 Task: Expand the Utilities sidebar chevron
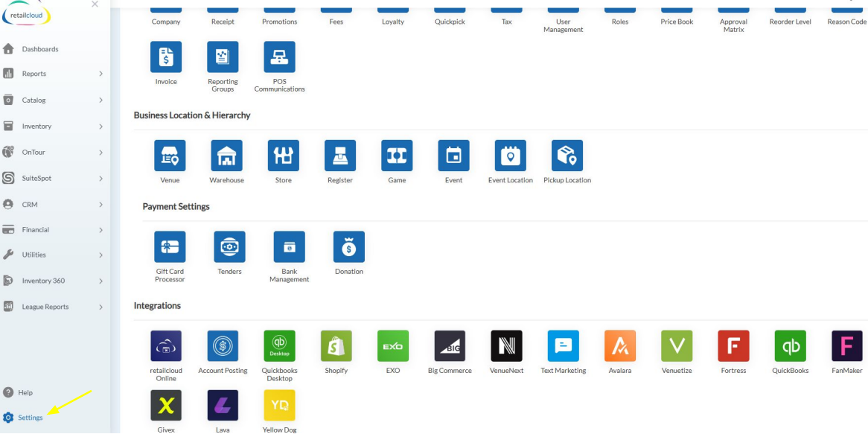pyautogui.click(x=100, y=255)
